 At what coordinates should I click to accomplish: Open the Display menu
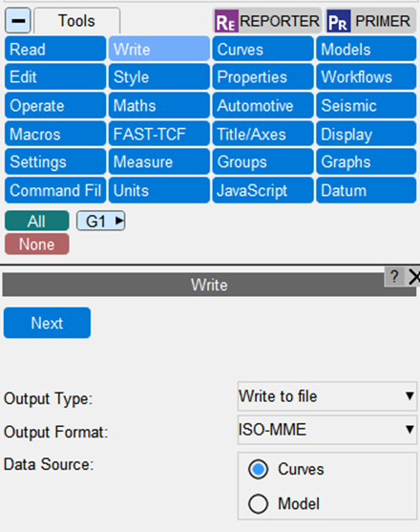[367, 134]
